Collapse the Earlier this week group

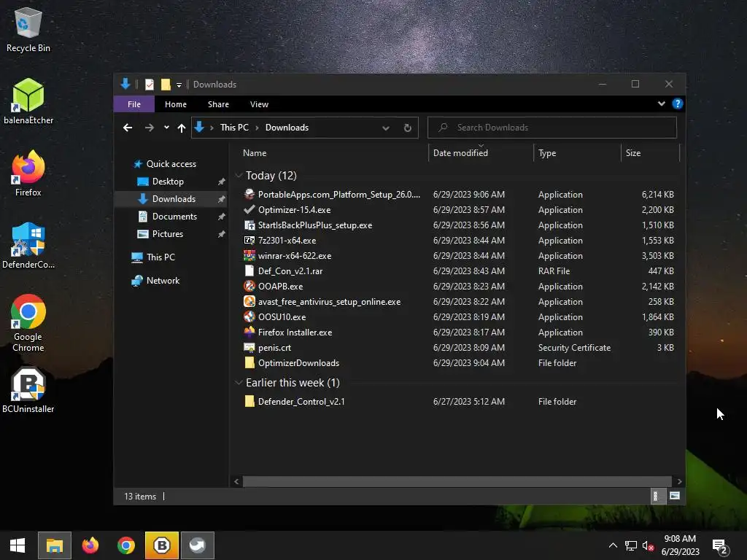tap(239, 383)
